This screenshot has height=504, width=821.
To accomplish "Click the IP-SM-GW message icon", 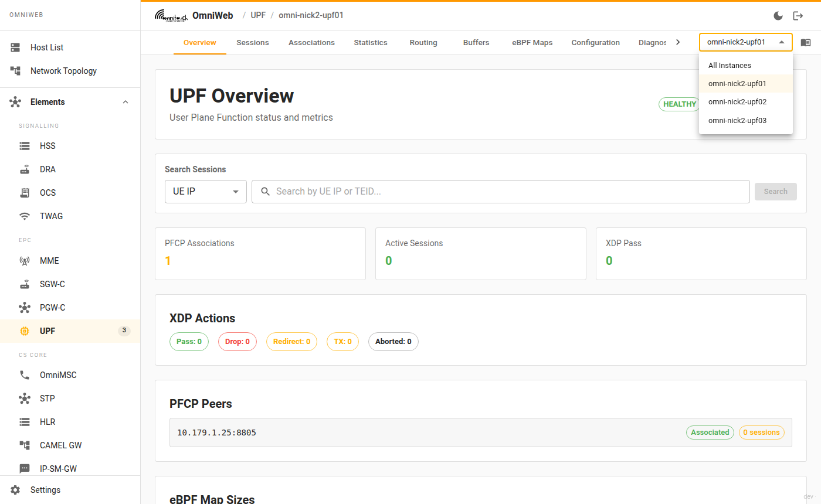I will (25, 469).
